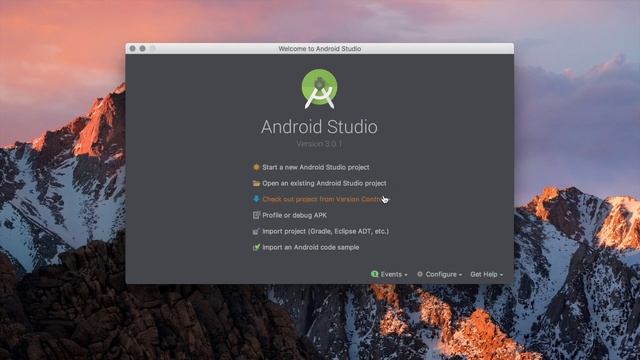
Task: Click the folder icon for opening an existing project
Action: 256,183
